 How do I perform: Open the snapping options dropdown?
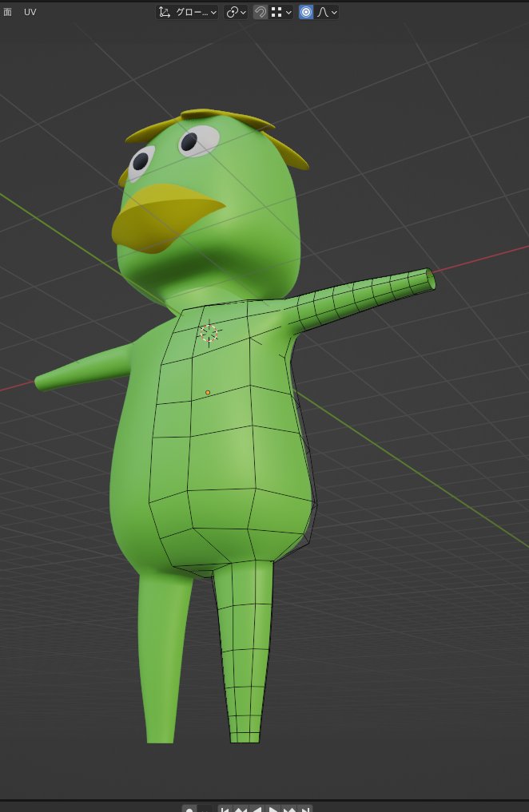point(281,12)
